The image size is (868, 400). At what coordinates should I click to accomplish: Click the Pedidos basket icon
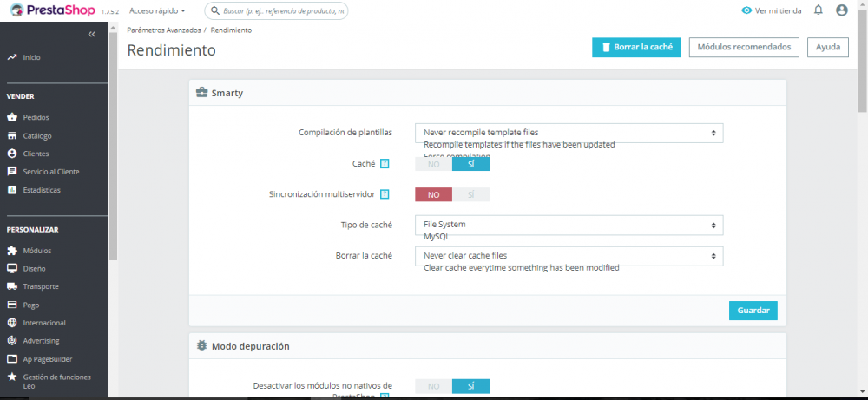click(x=12, y=117)
